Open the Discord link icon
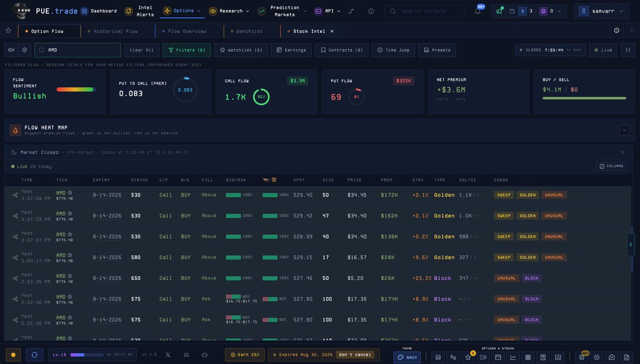The height and width of the screenshot is (364, 640). 186,354
